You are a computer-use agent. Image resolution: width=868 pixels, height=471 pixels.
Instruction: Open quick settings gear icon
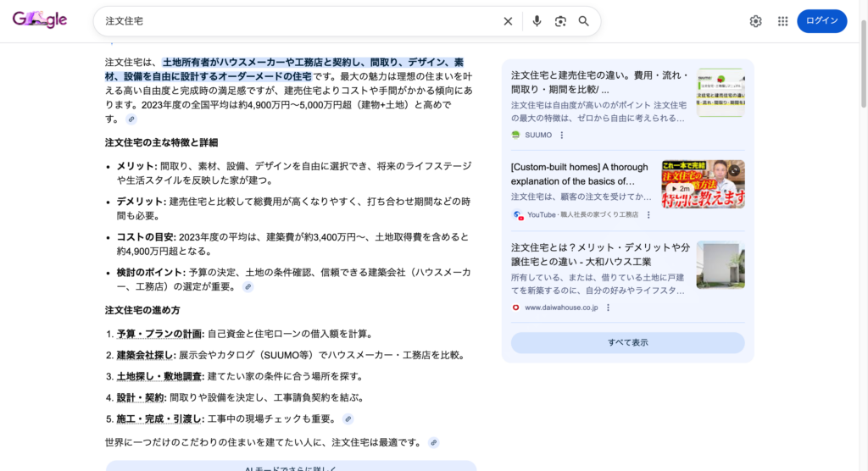[x=755, y=21]
